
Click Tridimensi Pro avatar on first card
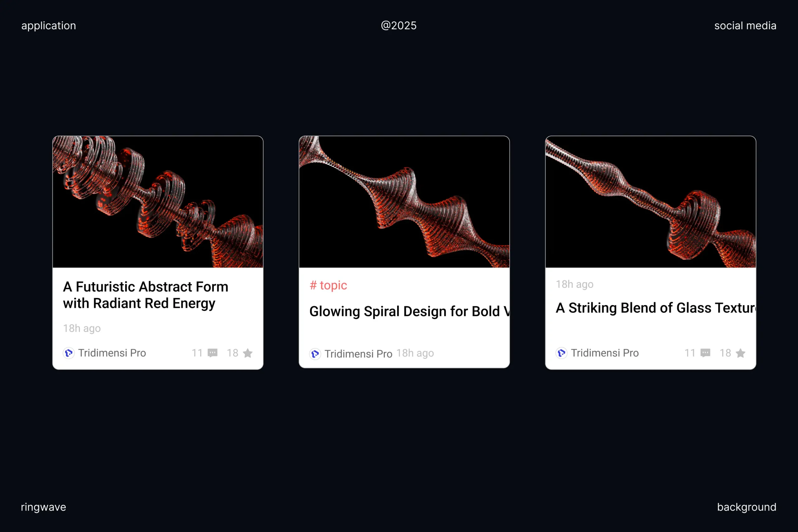click(x=69, y=353)
